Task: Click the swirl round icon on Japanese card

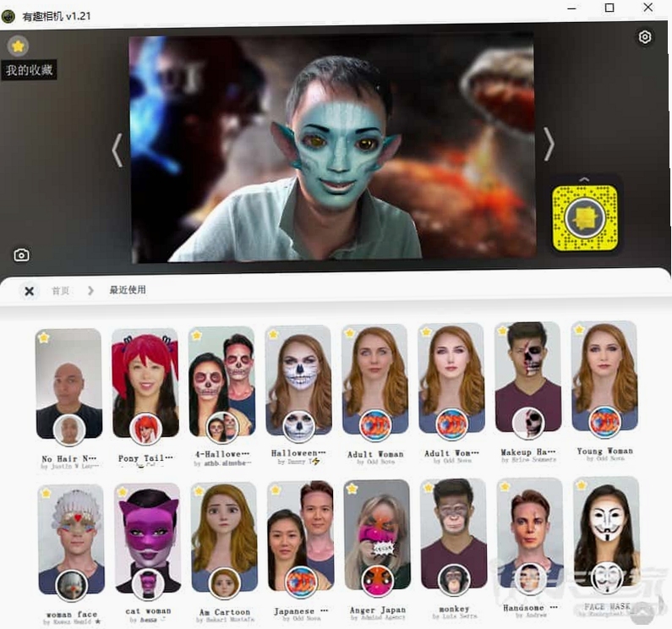Action: (x=301, y=582)
